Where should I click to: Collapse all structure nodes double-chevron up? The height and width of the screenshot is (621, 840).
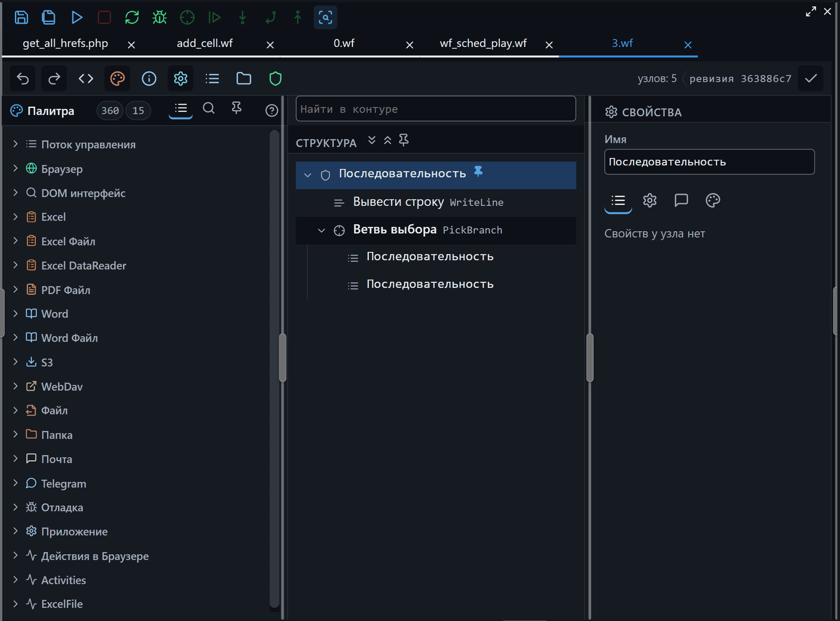tap(387, 140)
